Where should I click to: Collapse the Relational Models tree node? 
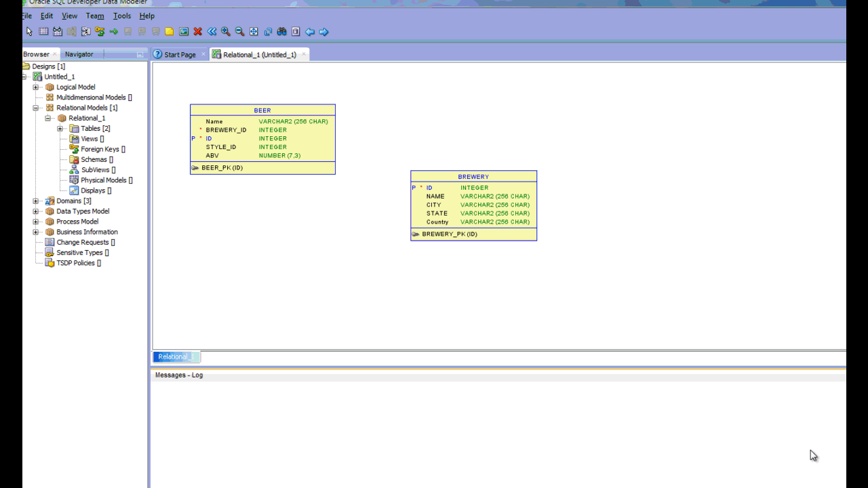35,107
